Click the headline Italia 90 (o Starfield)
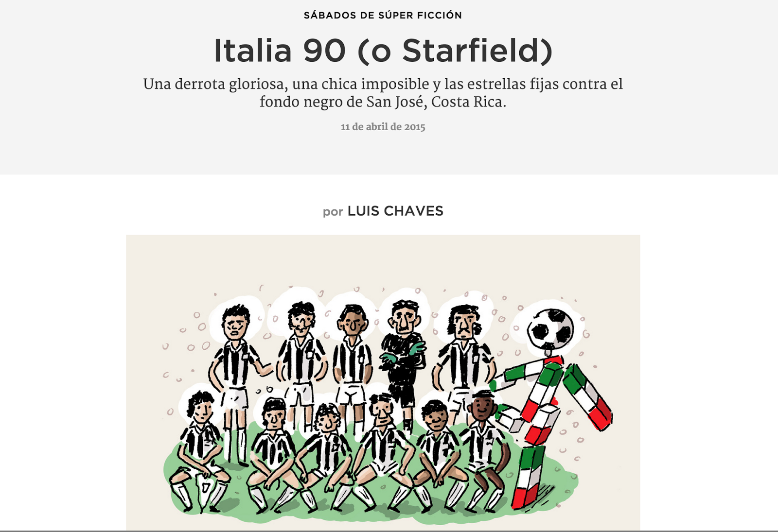778x532 pixels. (x=383, y=51)
